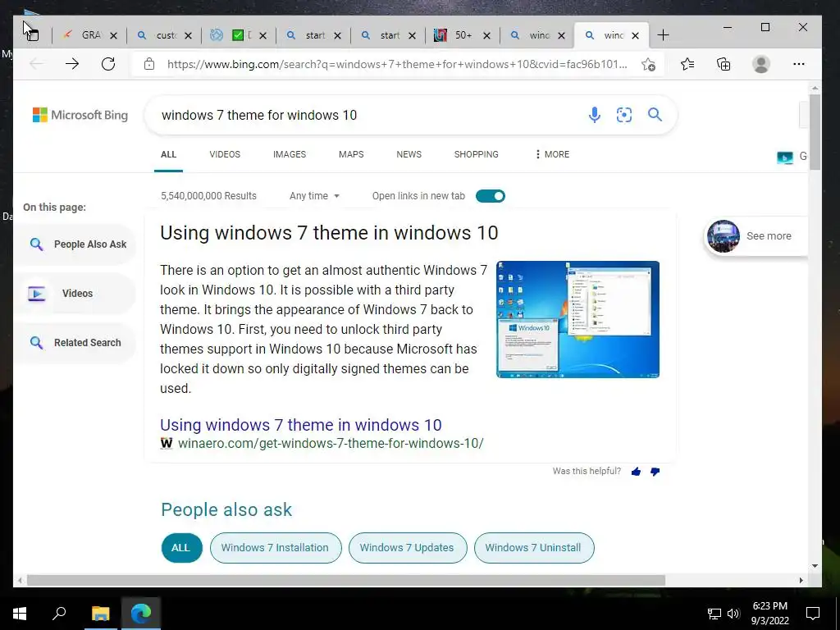
Task: Open the winaero.com URL link
Action: [x=331, y=444]
